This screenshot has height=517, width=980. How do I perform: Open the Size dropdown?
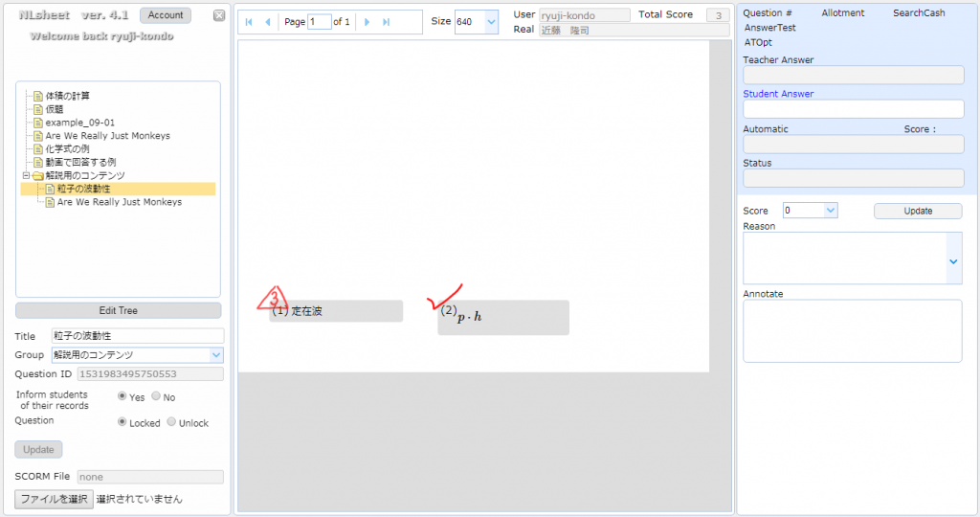[x=491, y=22]
